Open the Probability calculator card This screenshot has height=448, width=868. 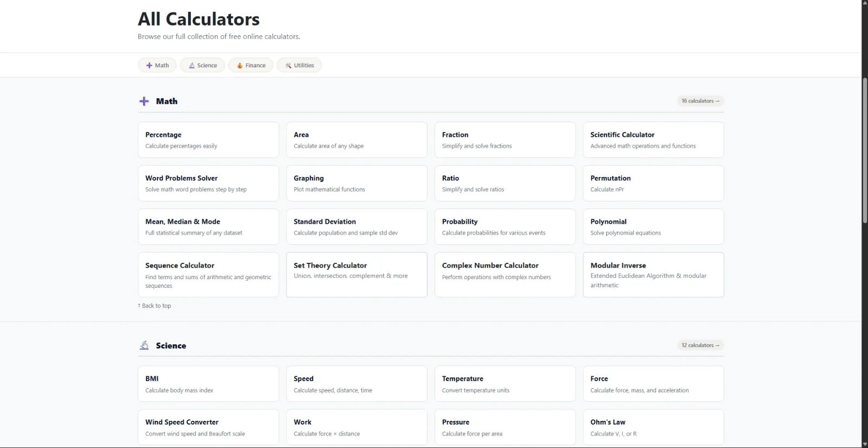pyautogui.click(x=505, y=227)
